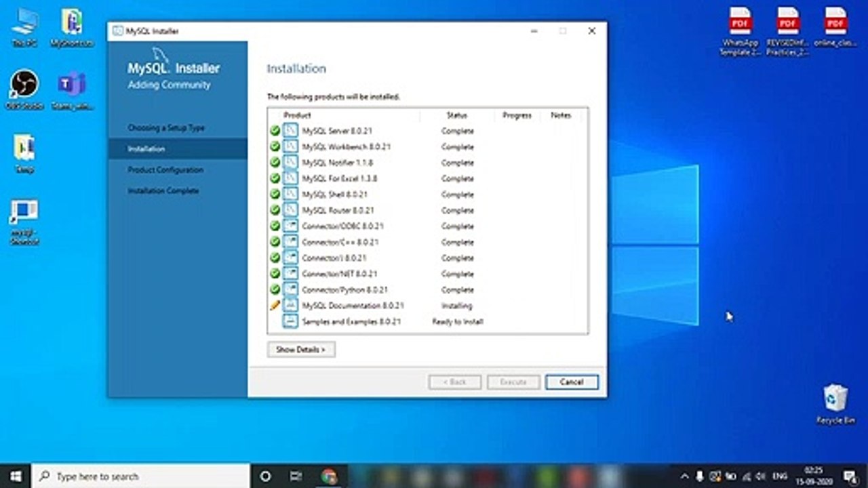The image size is (868, 488).
Task: Click the "Ready to Install" status text
Action: coord(458,321)
